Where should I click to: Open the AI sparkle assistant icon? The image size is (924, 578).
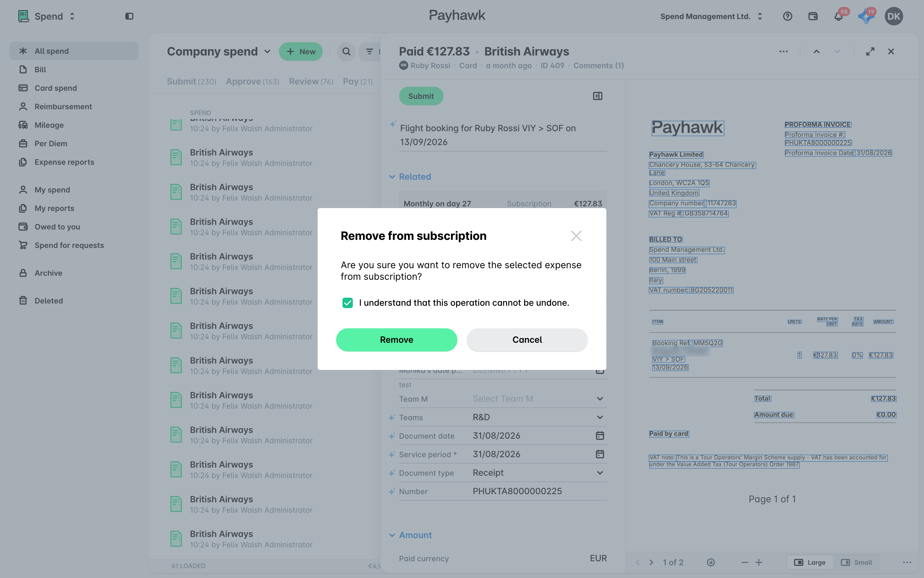866,16
